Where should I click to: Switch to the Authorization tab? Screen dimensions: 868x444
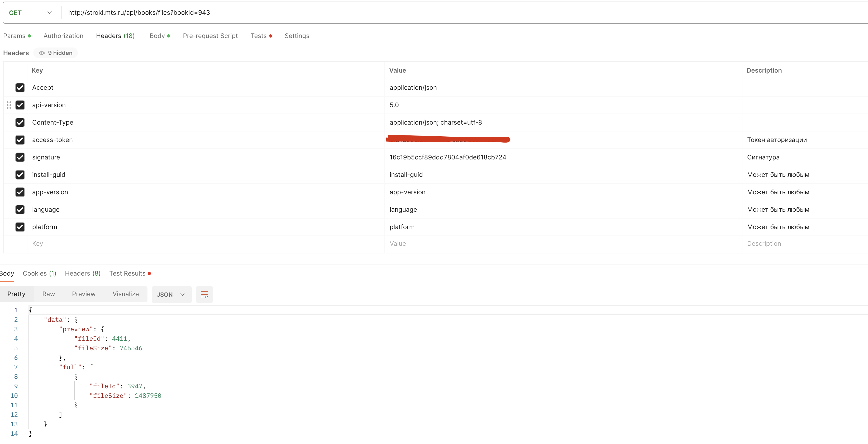63,36
